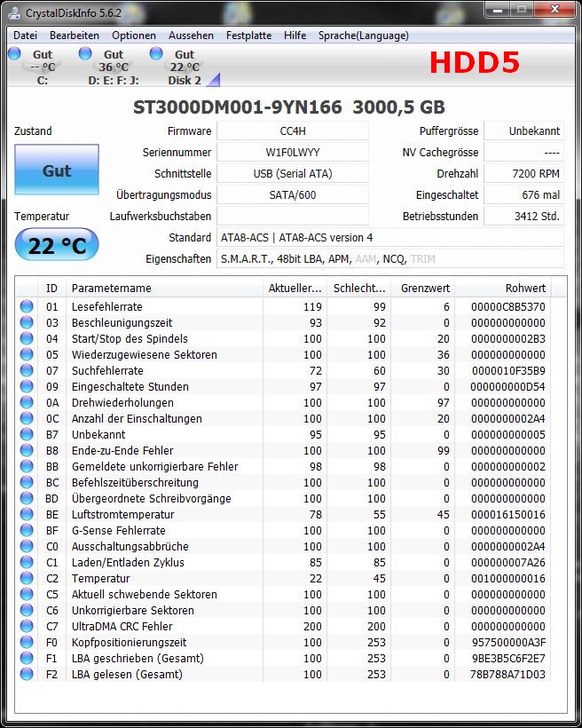Click the NV Cachegrösse value field
The height and width of the screenshot is (728, 582).
tap(524, 153)
